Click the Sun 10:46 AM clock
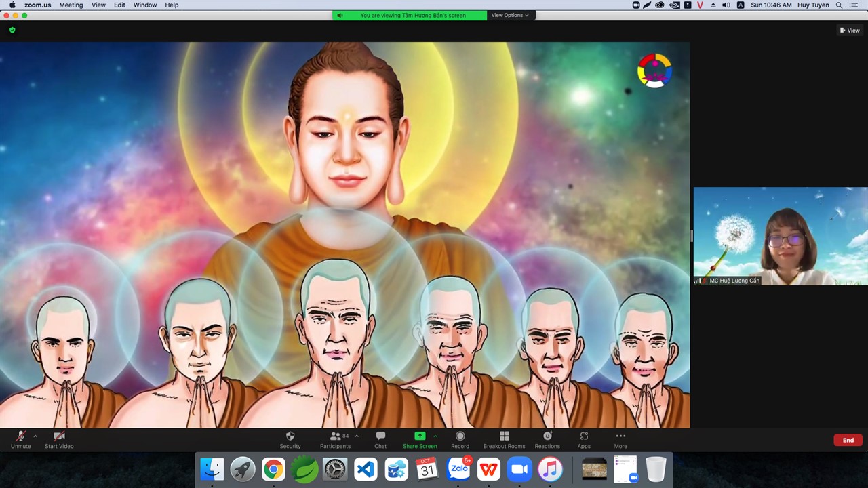 pos(771,5)
